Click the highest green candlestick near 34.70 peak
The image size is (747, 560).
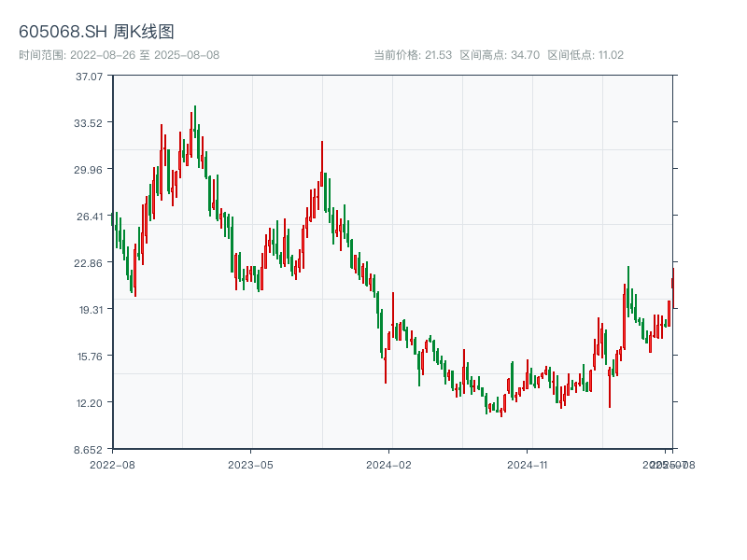195,121
